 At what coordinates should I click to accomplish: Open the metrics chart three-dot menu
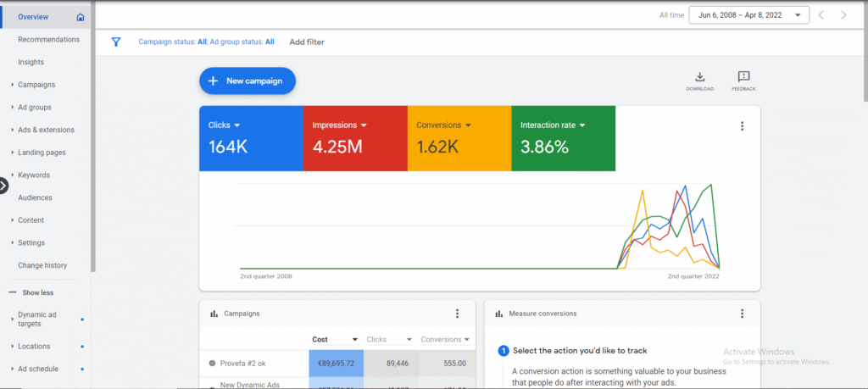coord(742,126)
